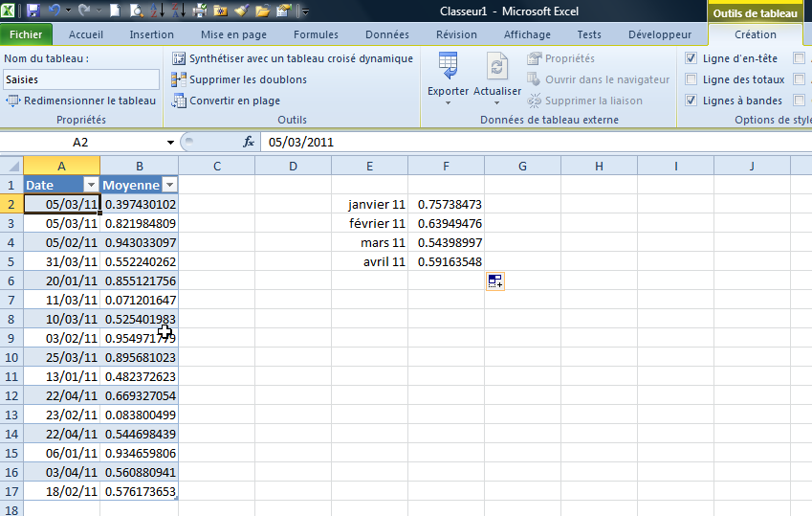The width and height of the screenshot is (812, 516).
Task: Select row 10 header
Action: [x=11, y=357]
